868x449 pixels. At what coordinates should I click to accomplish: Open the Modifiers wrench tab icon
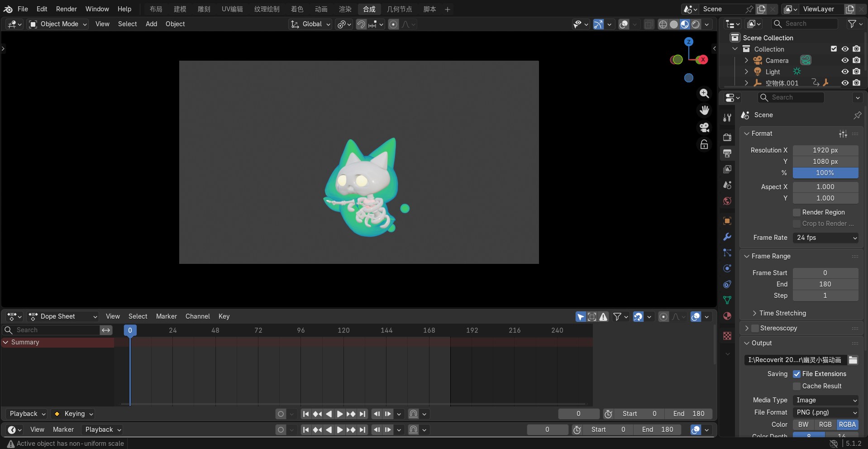pos(727,237)
